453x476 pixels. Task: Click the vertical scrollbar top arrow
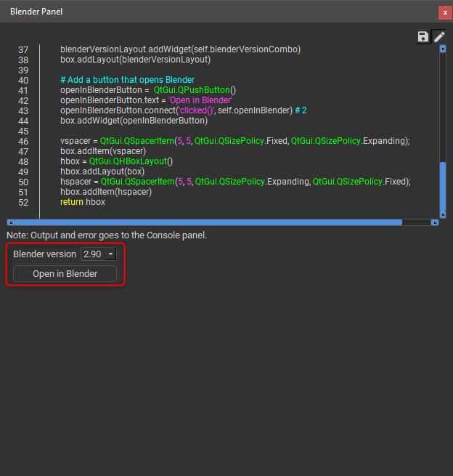coord(443,49)
